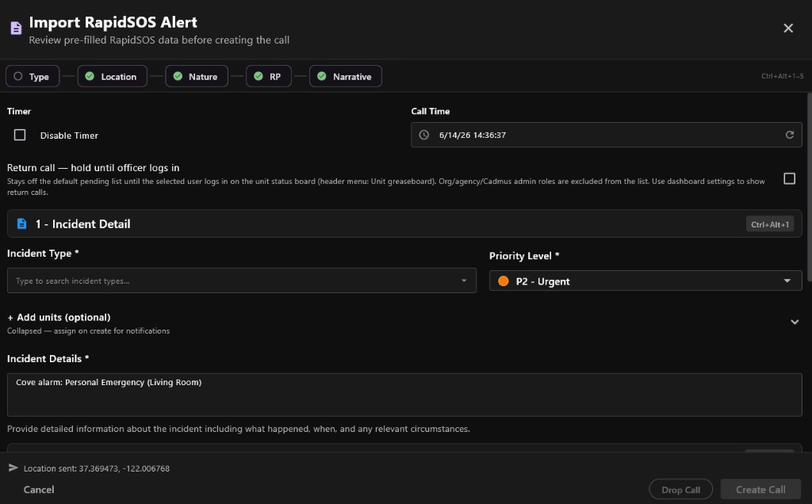Open the Narrative step tab
812x504 pixels.
pos(346,76)
